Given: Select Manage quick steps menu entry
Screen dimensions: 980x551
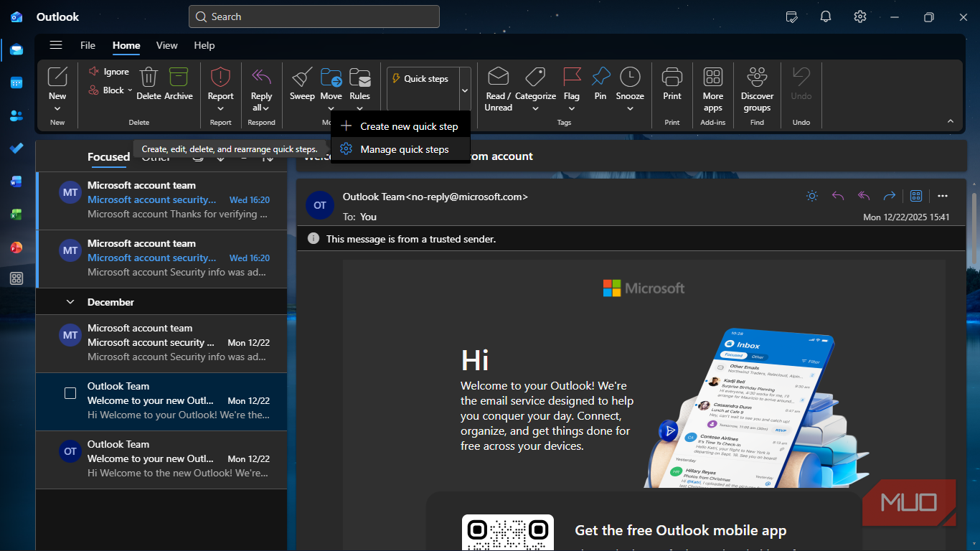Looking at the screenshot, I should point(404,149).
